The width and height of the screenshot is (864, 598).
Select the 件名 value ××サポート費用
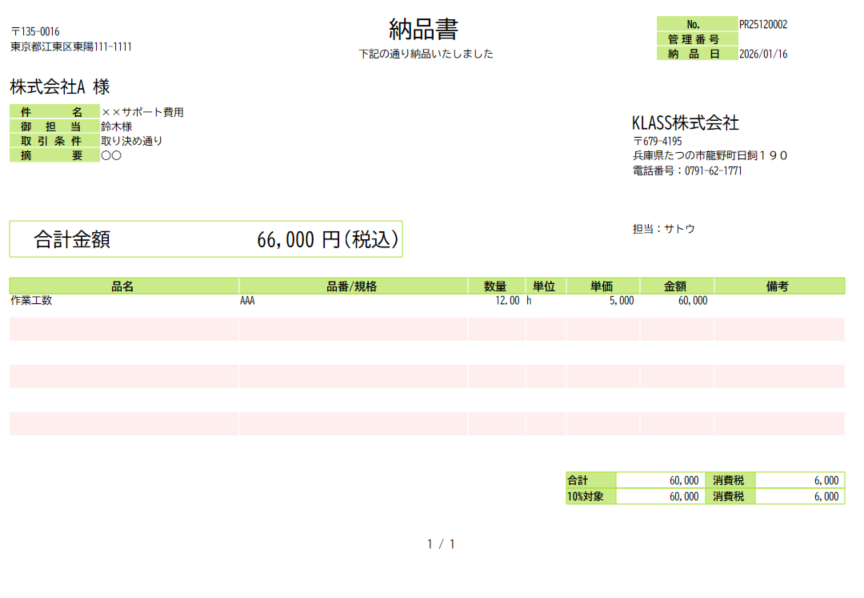coord(142,112)
